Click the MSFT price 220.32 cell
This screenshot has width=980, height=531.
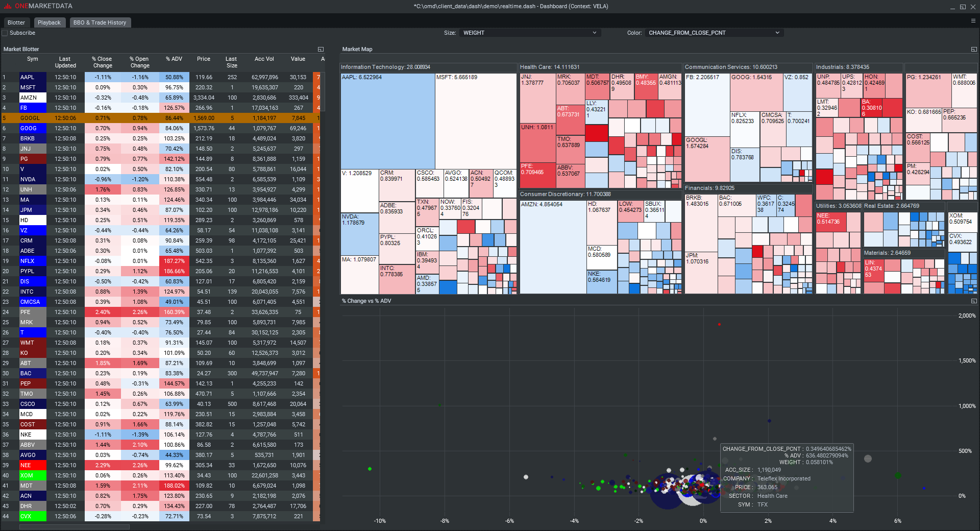[x=204, y=87]
